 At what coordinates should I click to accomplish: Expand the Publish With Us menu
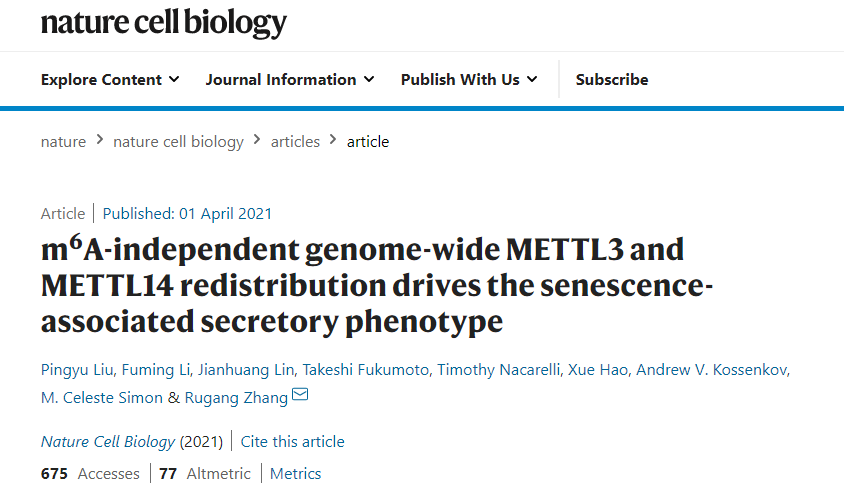click(469, 80)
